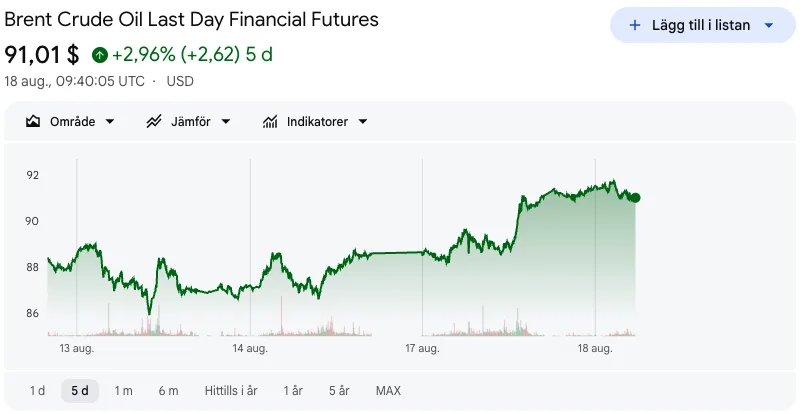808x414 pixels.
Task: Click the green up-arrow change indicator
Action: click(100, 55)
